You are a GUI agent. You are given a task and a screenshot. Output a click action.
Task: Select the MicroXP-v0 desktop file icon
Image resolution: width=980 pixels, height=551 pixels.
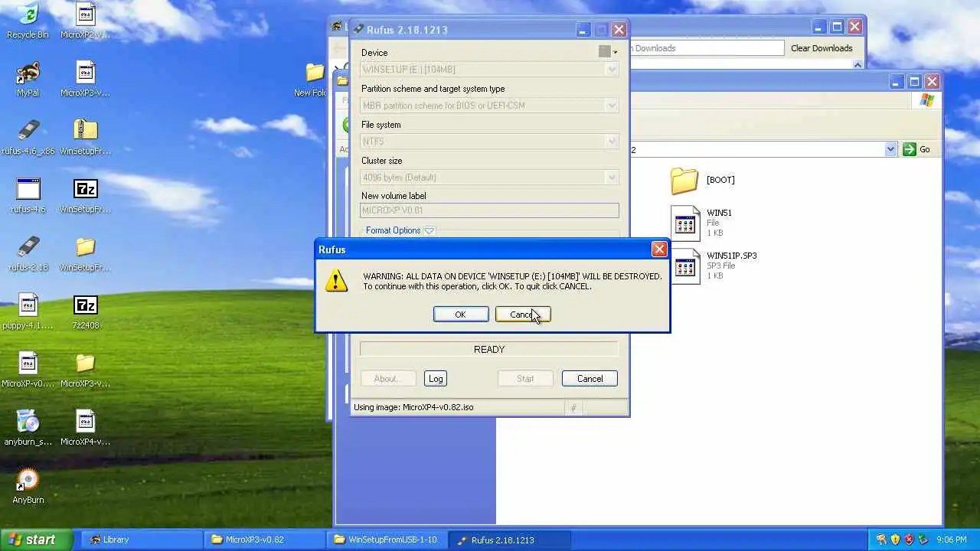click(x=28, y=363)
